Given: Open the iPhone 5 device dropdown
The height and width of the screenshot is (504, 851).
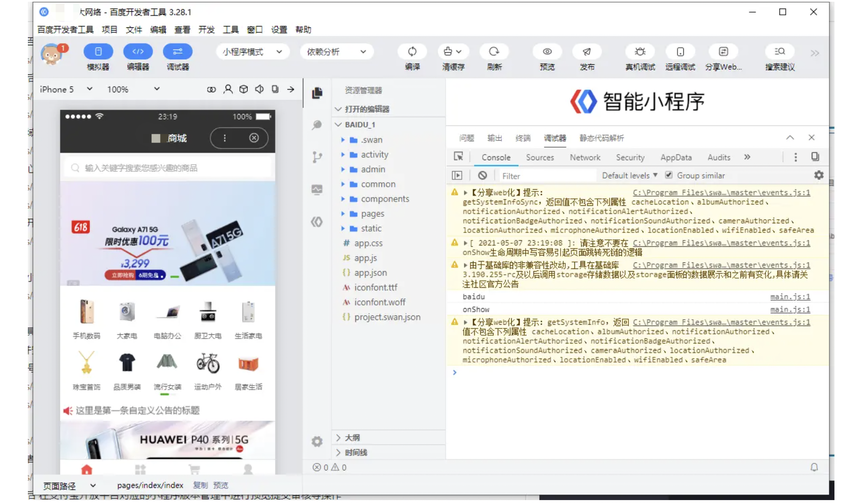Looking at the screenshot, I should pyautogui.click(x=66, y=89).
